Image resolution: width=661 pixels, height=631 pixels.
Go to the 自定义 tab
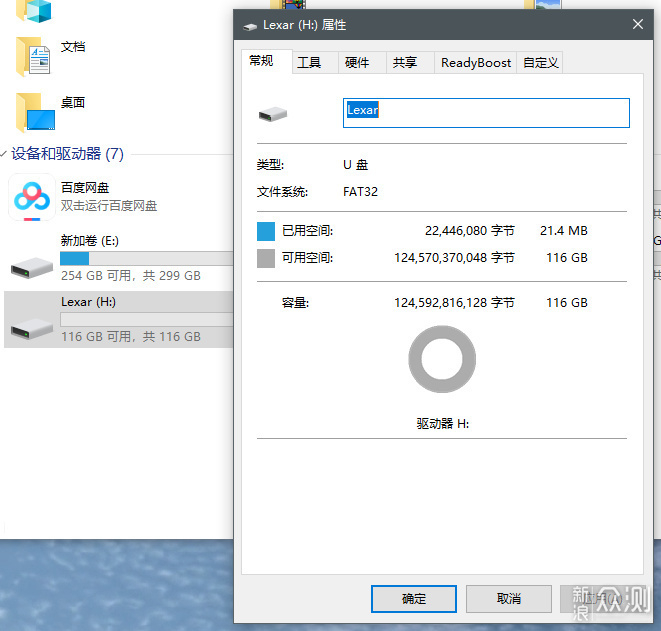tap(540, 63)
